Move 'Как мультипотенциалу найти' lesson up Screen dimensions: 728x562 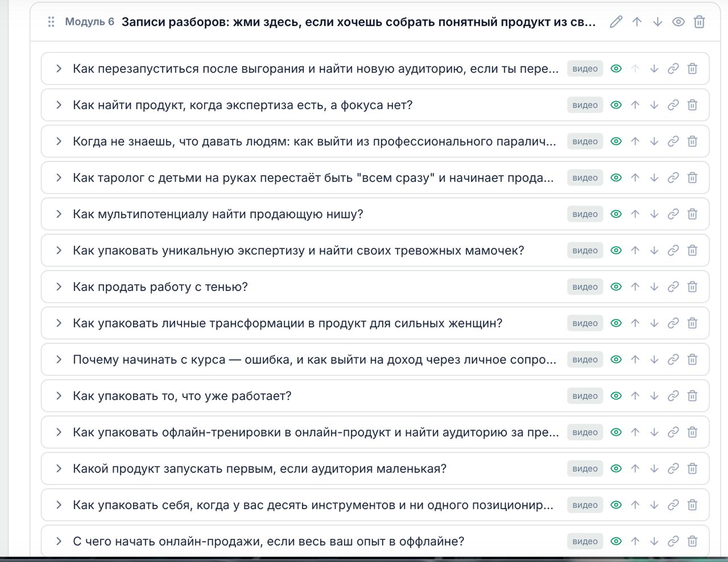coord(635,214)
